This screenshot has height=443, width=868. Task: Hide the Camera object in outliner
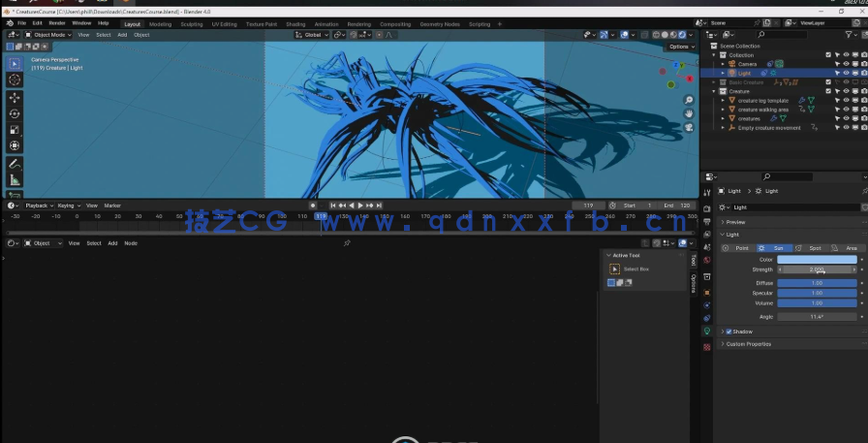click(x=846, y=64)
